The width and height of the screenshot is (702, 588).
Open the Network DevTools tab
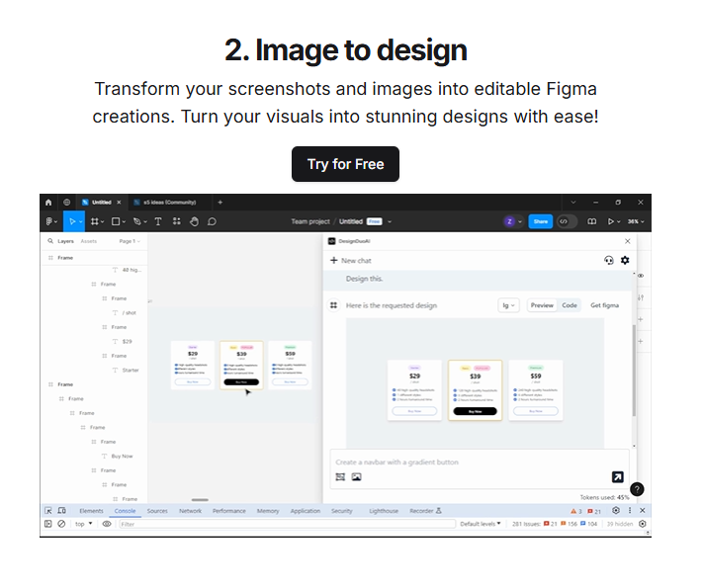pos(190,511)
